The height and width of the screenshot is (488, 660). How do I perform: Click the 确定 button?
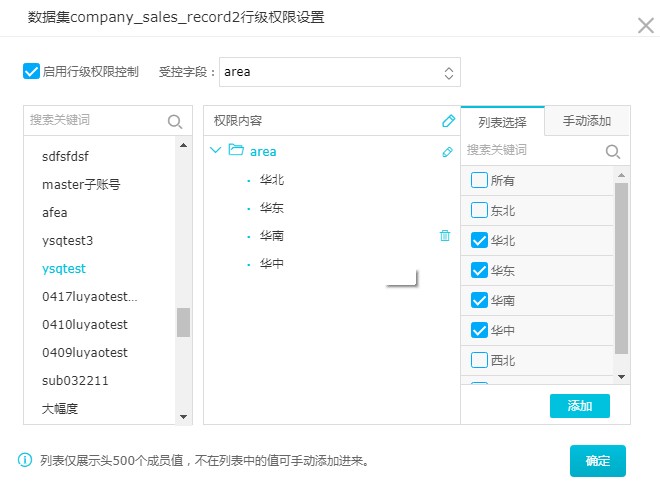click(x=598, y=461)
